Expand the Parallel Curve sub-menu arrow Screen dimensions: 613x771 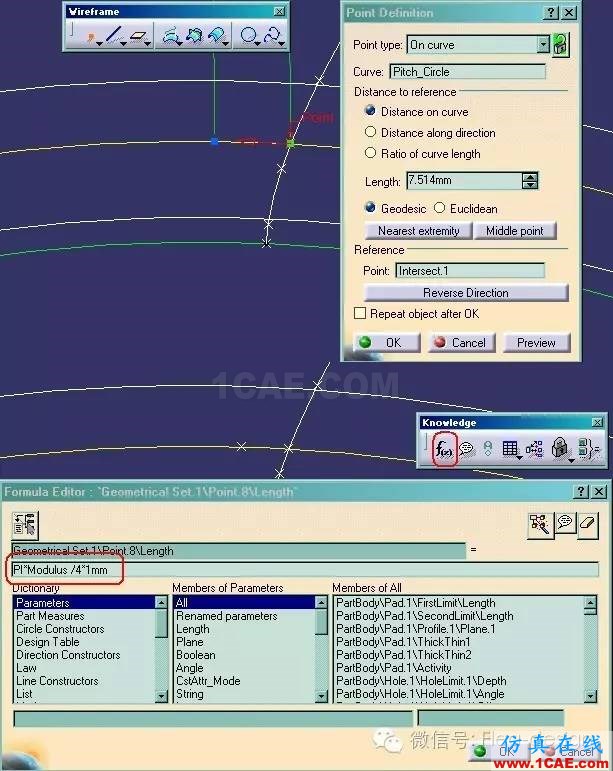[x=226, y=44]
